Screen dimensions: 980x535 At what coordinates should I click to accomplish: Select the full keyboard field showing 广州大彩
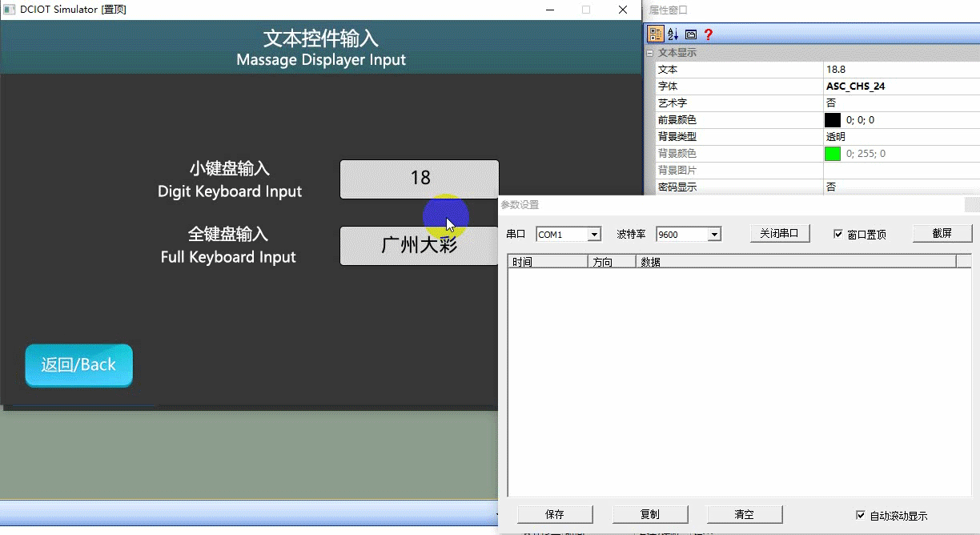pos(419,245)
